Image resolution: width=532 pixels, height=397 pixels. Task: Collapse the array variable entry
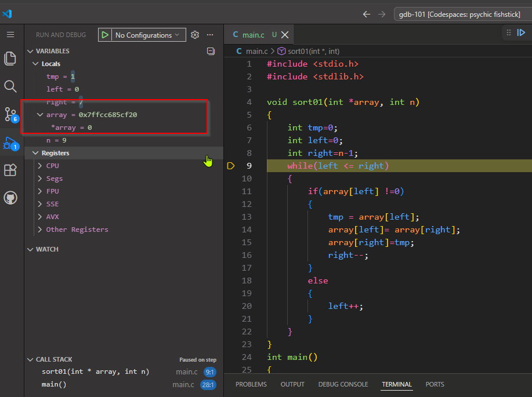[x=40, y=115]
